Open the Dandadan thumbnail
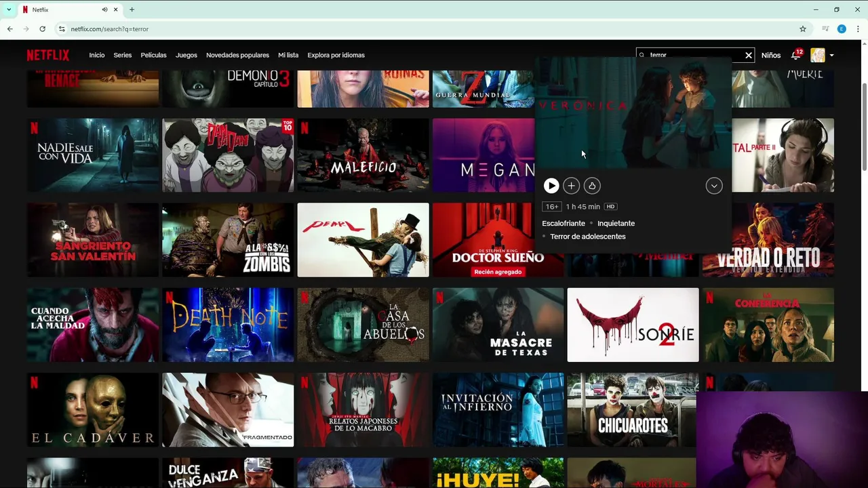Screen dimensions: 868x488 click(228, 155)
